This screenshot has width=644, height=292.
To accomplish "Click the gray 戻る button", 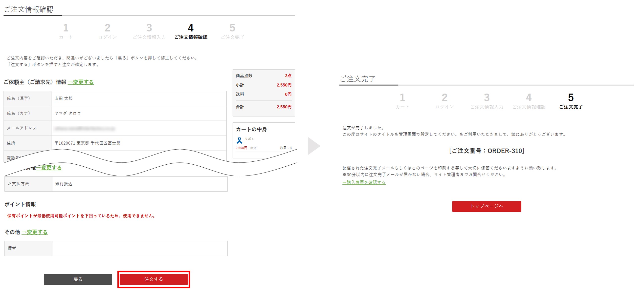I will pos(78,279).
